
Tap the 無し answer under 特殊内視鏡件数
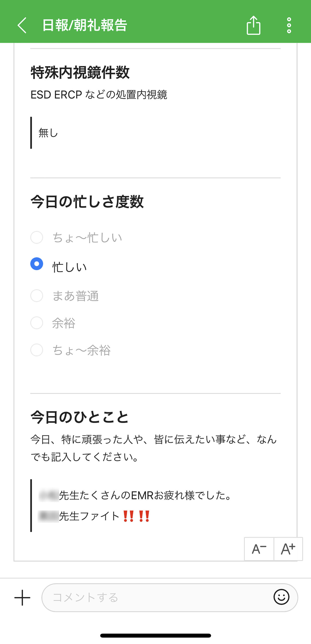48,133
